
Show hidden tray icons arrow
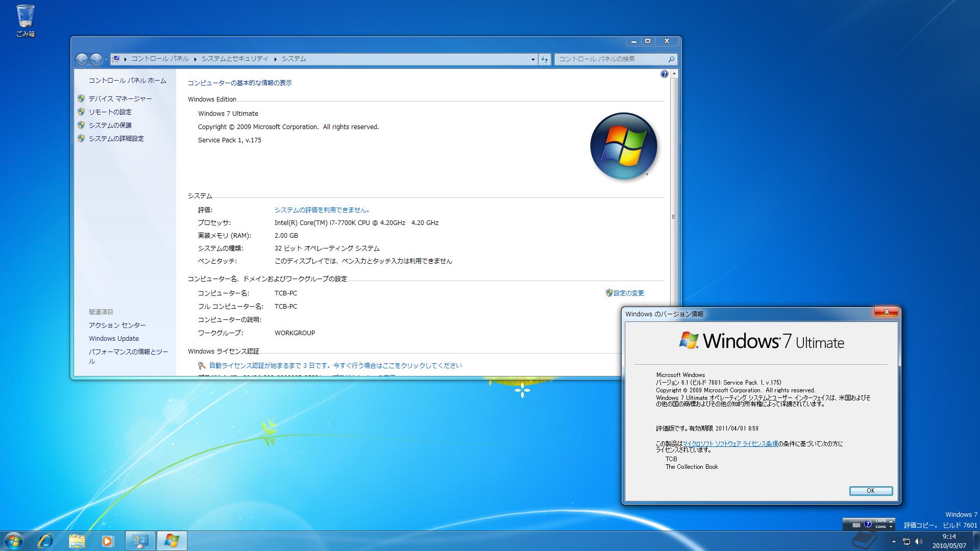click(x=894, y=541)
